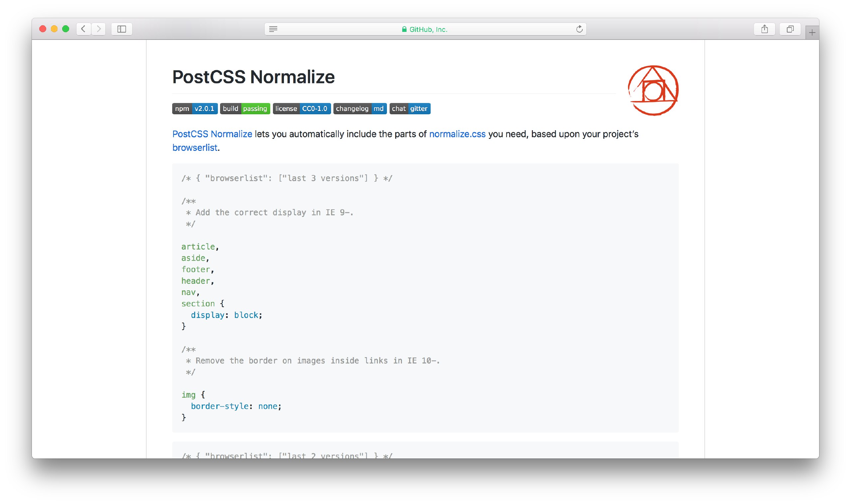The width and height of the screenshot is (851, 504).
Task: Open the chat gitter badge
Action: pyautogui.click(x=410, y=109)
